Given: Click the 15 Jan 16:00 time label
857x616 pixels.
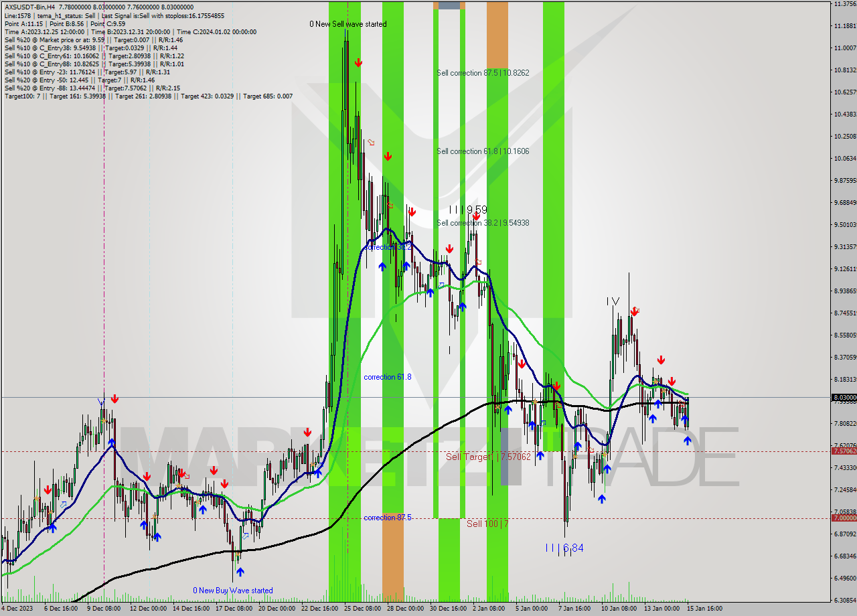Looking at the screenshot, I should [704, 609].
